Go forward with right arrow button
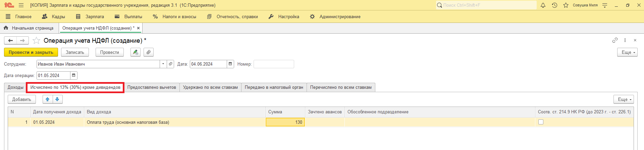Screen dimensions: 644x150 tap(22, 41)
